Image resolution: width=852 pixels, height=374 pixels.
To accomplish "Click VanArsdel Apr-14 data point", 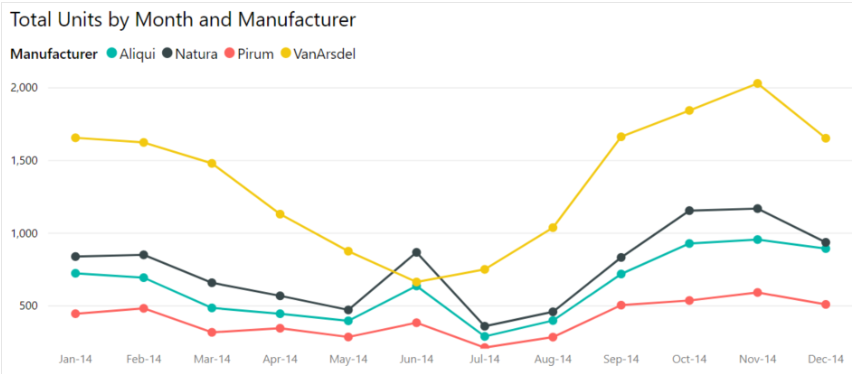I will click(x=280, y=214).
